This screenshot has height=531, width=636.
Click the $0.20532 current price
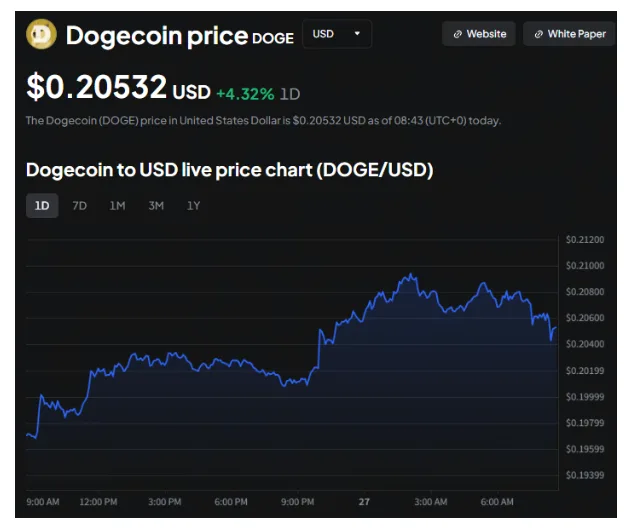pos(96,88)
